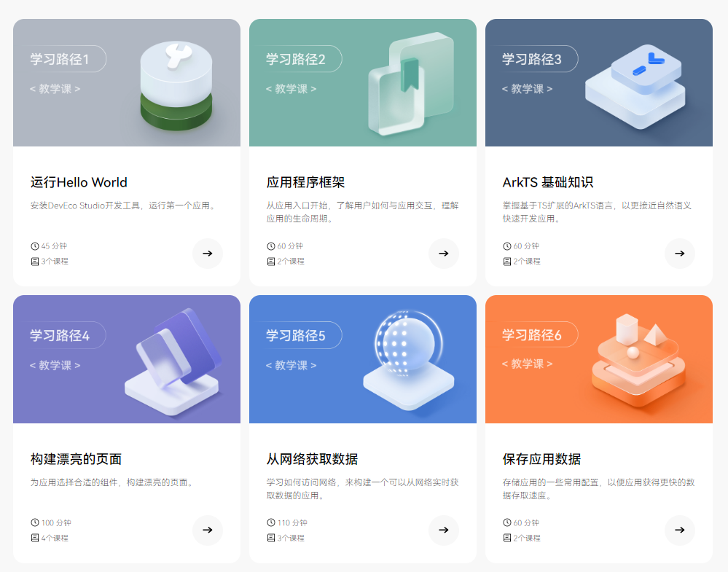Click the clock icon beside 45 分钟

(35, 246)
